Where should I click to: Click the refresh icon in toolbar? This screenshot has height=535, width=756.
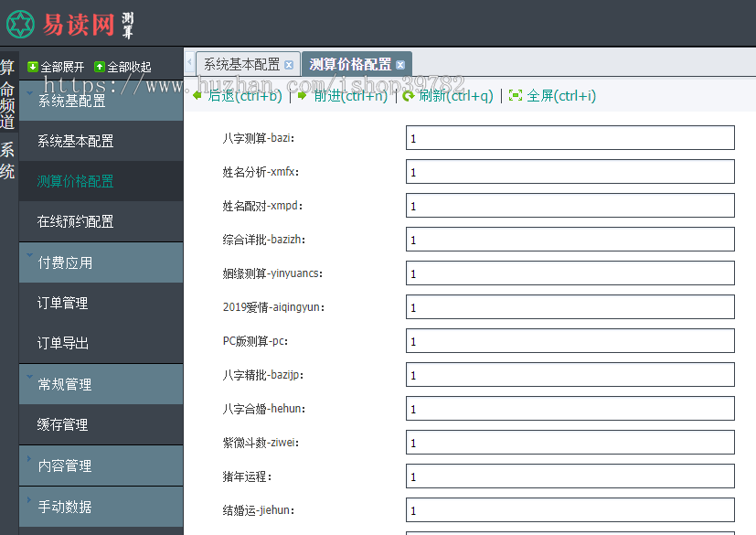tap(409, 95)
